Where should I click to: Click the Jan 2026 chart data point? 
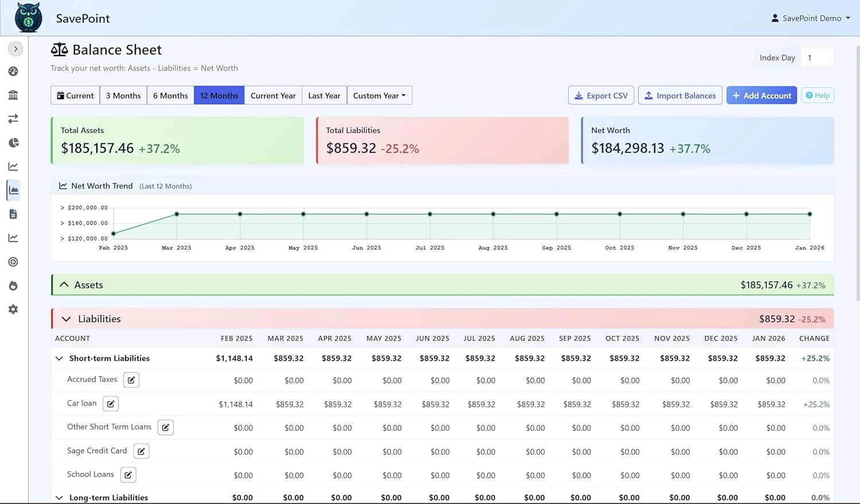pos(810,214)
